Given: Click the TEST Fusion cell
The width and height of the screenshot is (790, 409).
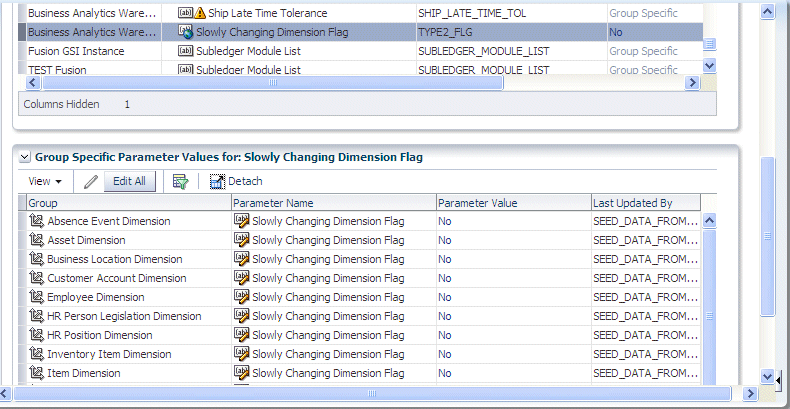Looking at the screenshot, I should [94, 70].
